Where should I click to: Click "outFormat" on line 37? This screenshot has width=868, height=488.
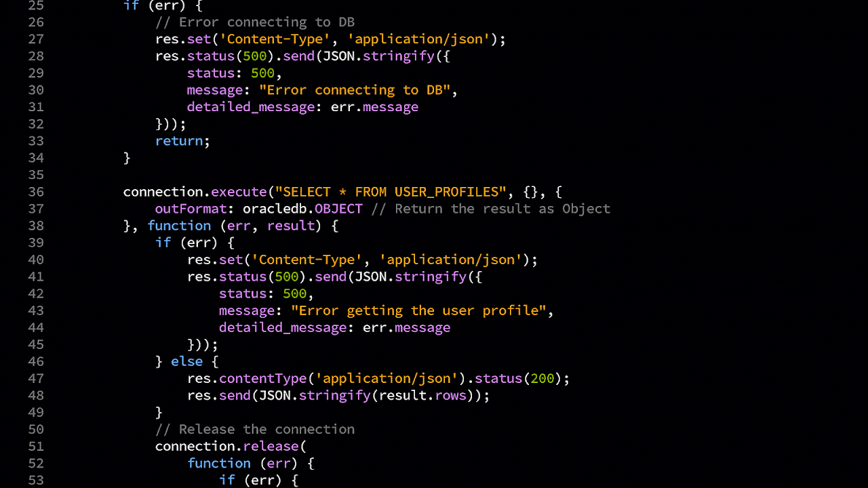coord(191,209)
